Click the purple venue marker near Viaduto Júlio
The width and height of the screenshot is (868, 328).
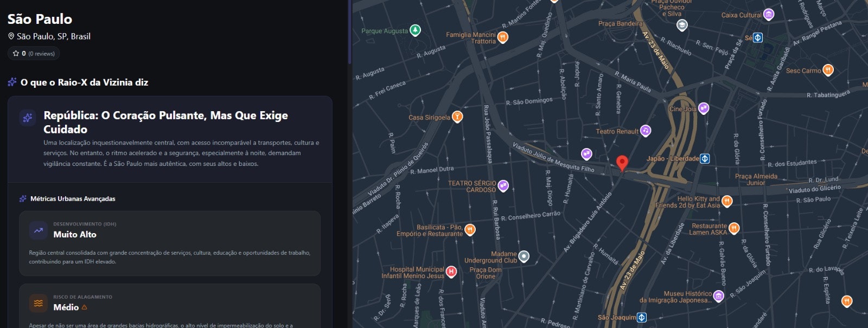click(x=586, y=154)
